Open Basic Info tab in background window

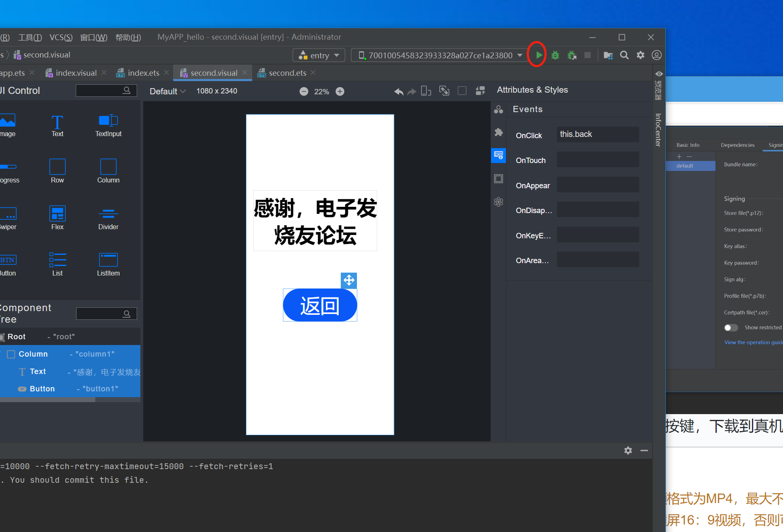(688, 145)
